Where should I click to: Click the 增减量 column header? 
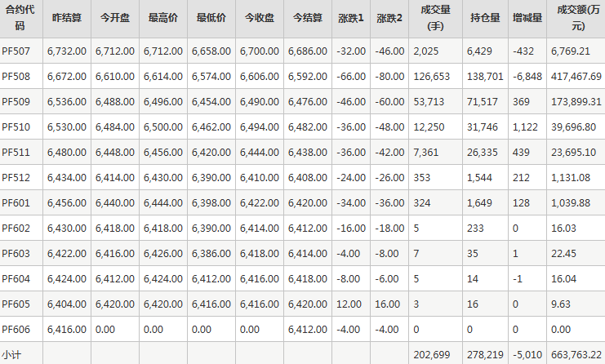[527, 18]
